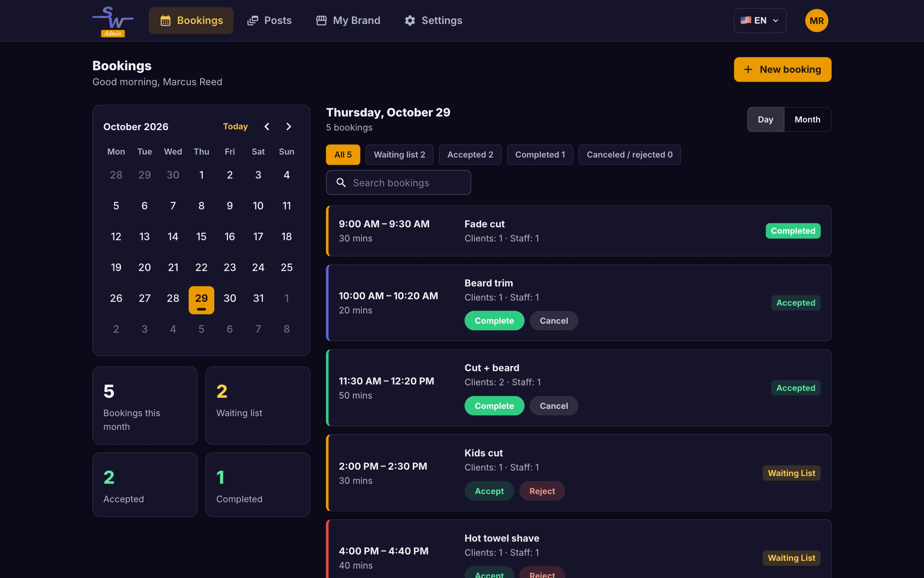Click Waiting List badge on Hot towel shave
Screen dimensions: 924x578
tap(791, 558)
